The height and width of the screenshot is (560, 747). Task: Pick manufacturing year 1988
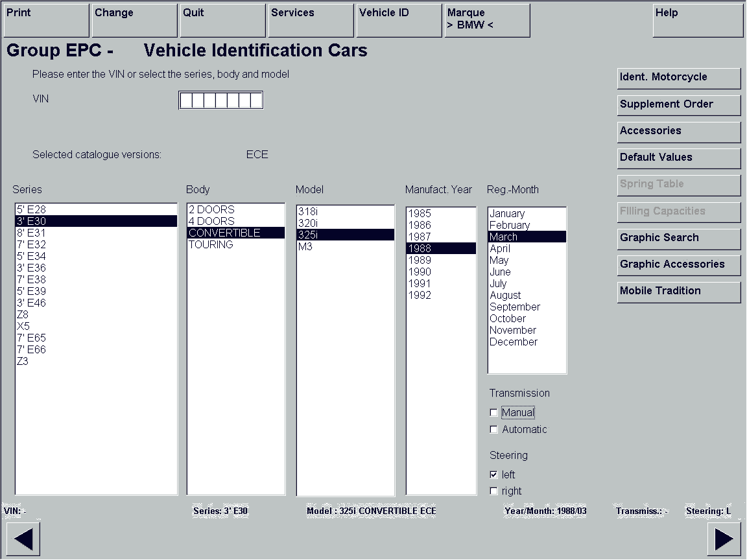[441, 248]
